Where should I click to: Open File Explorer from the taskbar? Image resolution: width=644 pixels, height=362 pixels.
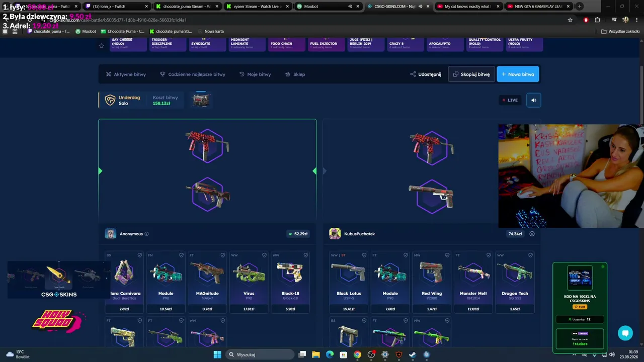click(x=316, y=354)
